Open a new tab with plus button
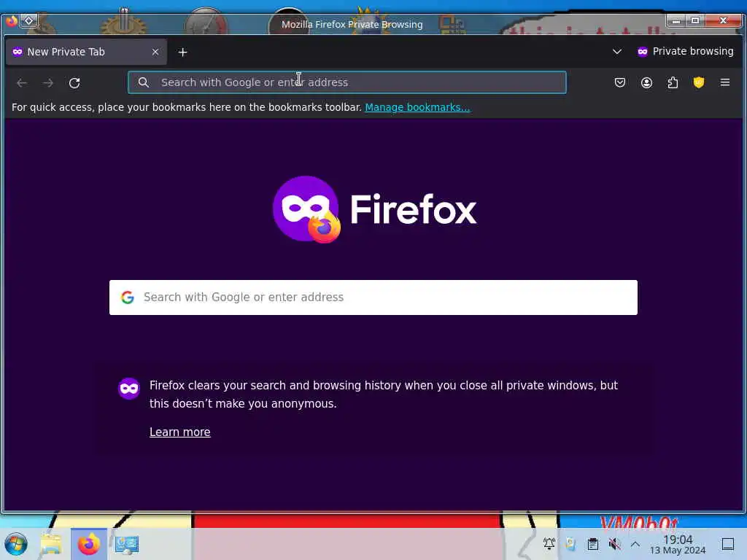This screenshot has width=747, height=560. click(x=183, y=52)
